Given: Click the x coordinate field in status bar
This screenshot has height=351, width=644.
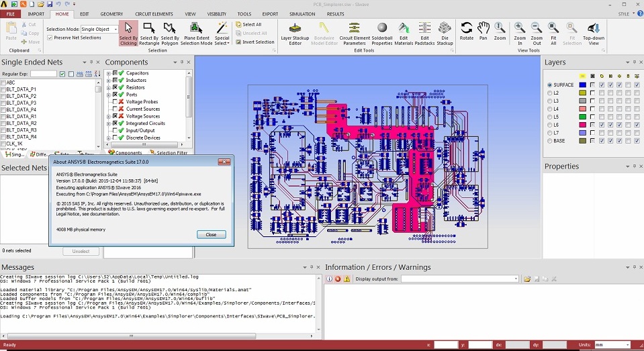Looking at the screenshot, I should pyautogui.click(x=446, y=345).
